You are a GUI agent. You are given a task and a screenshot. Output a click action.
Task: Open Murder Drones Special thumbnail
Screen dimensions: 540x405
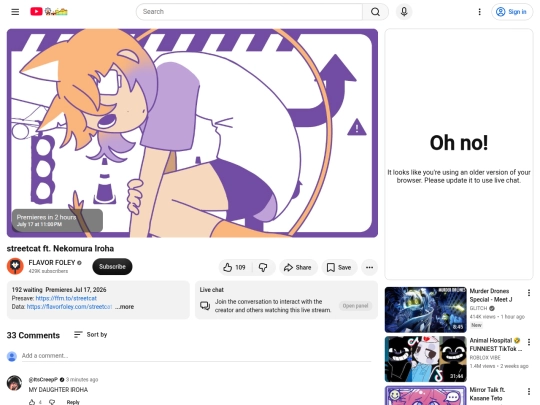click(x=426, y=310)
